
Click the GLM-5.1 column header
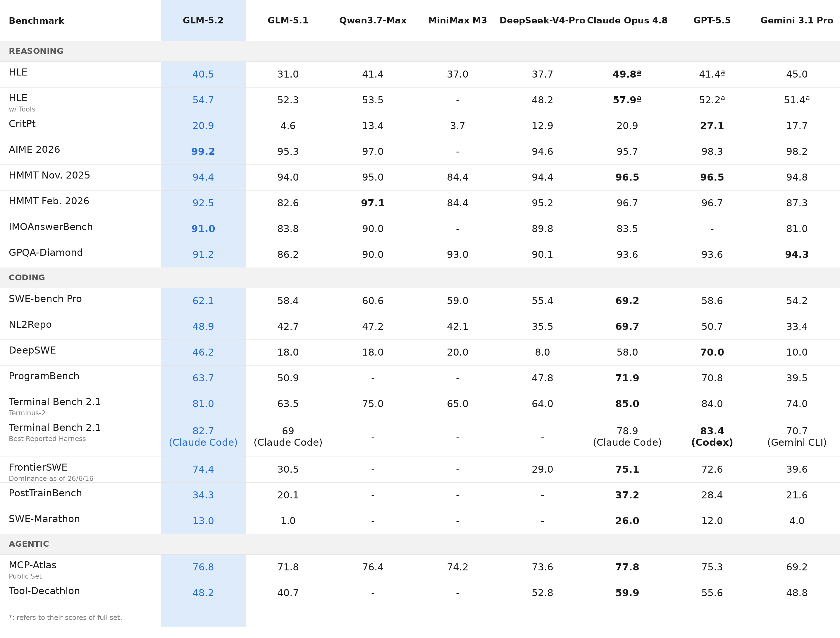click(288, 20)
